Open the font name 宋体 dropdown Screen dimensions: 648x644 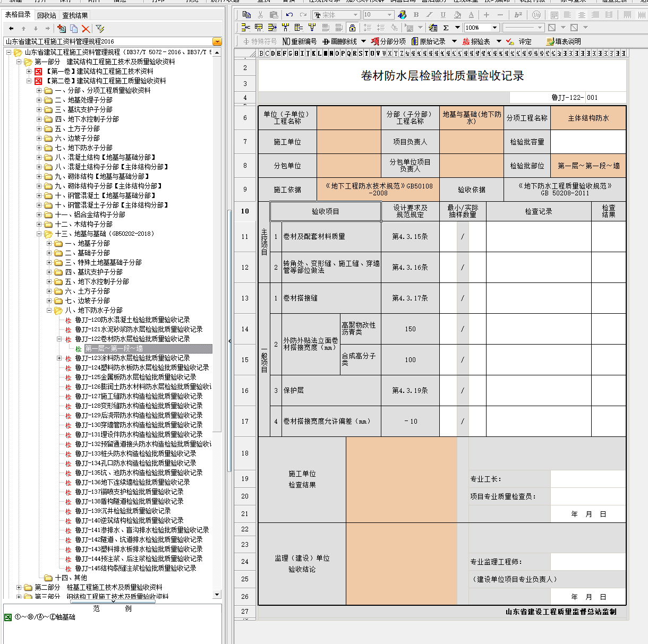[356, 15]
